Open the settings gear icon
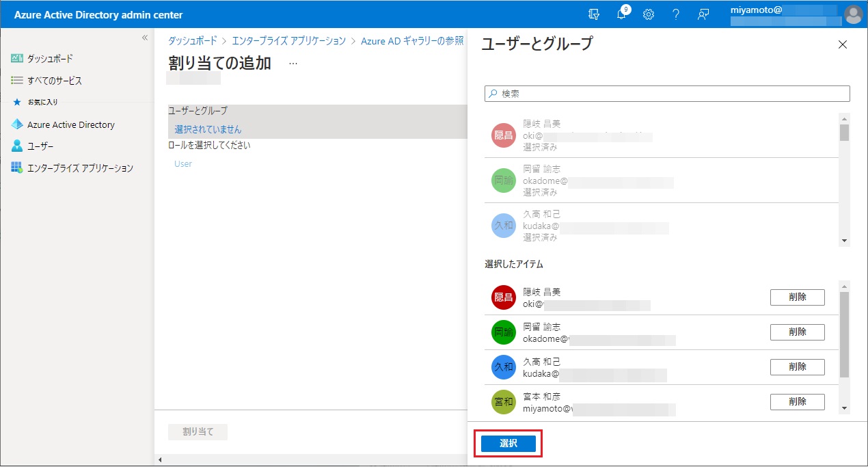 (x=649, y=14)
